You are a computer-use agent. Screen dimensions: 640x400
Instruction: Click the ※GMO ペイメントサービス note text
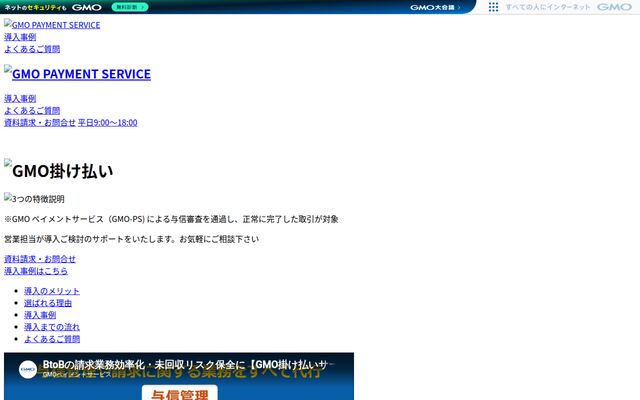coord(171,219)
